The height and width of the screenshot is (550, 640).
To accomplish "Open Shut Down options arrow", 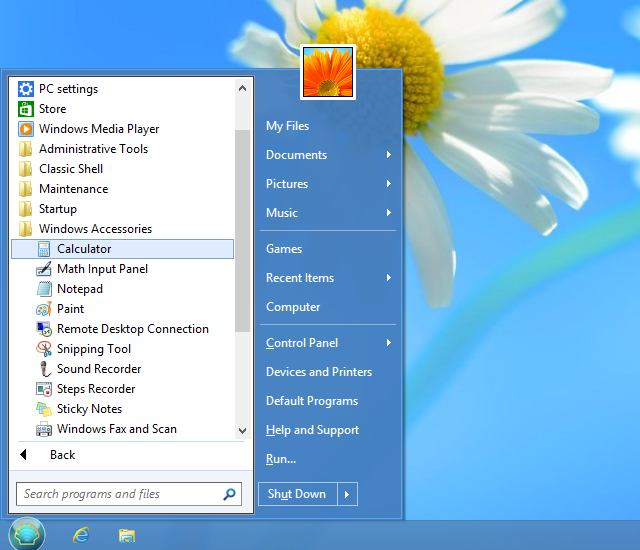I will (347, 494).
